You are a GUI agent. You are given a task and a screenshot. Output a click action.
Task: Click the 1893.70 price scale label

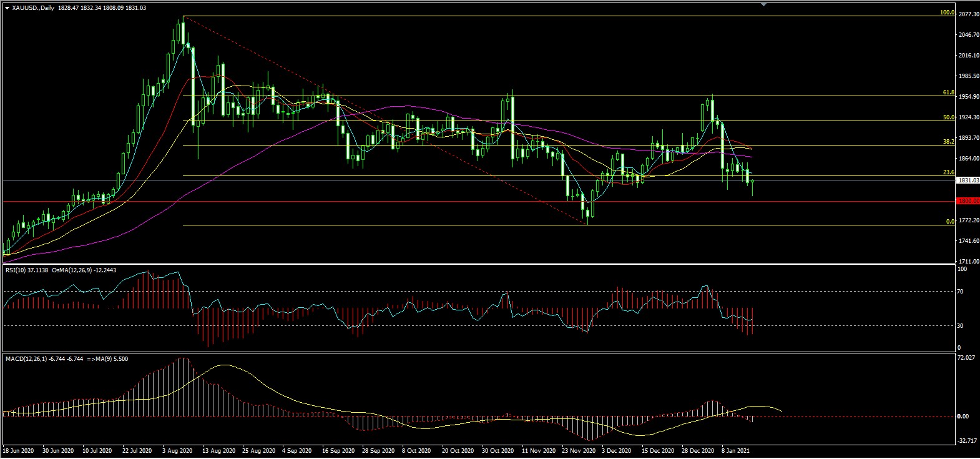968,138
